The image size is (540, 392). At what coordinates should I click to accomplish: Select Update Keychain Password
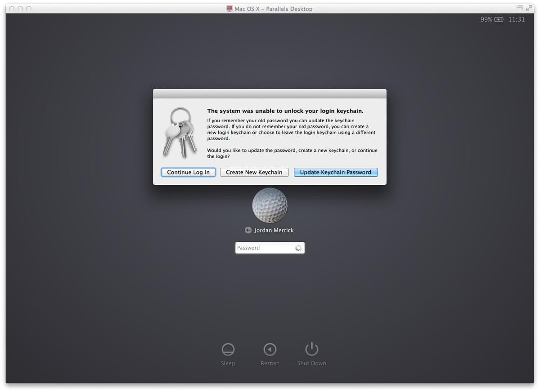(x=336, y=172)
